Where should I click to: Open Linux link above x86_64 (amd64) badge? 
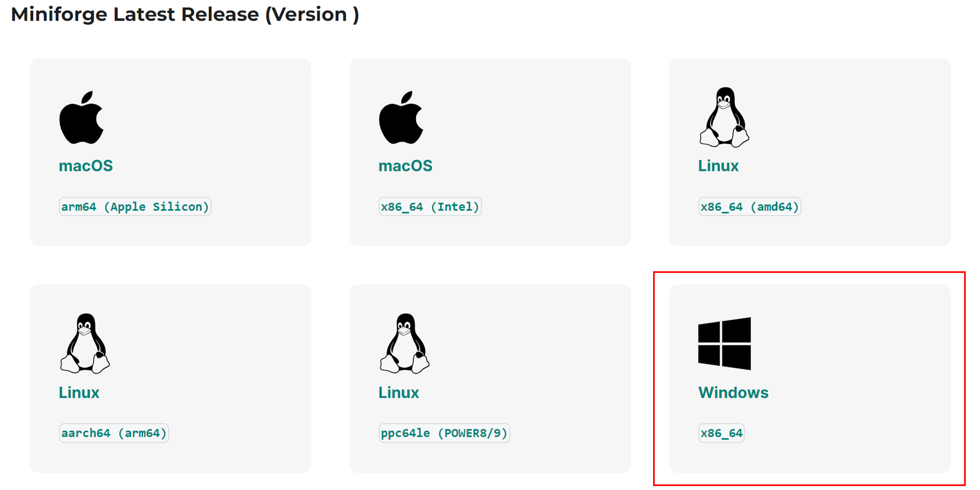coord(718,166)
